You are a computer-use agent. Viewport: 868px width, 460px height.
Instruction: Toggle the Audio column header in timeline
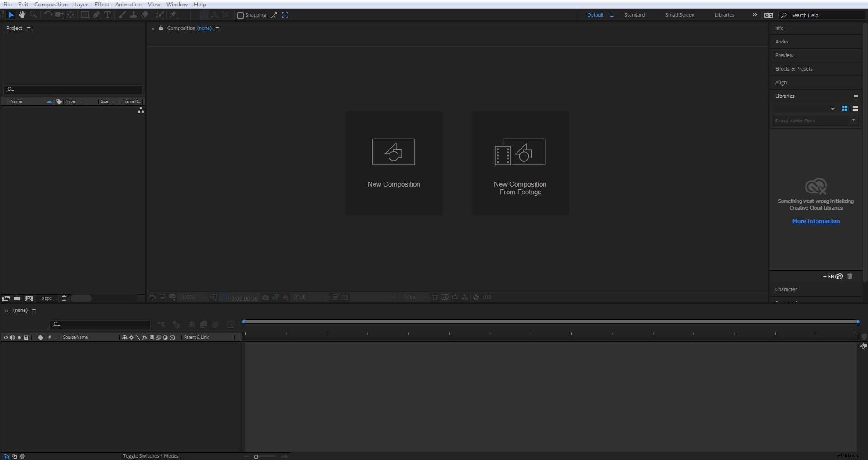13,337
